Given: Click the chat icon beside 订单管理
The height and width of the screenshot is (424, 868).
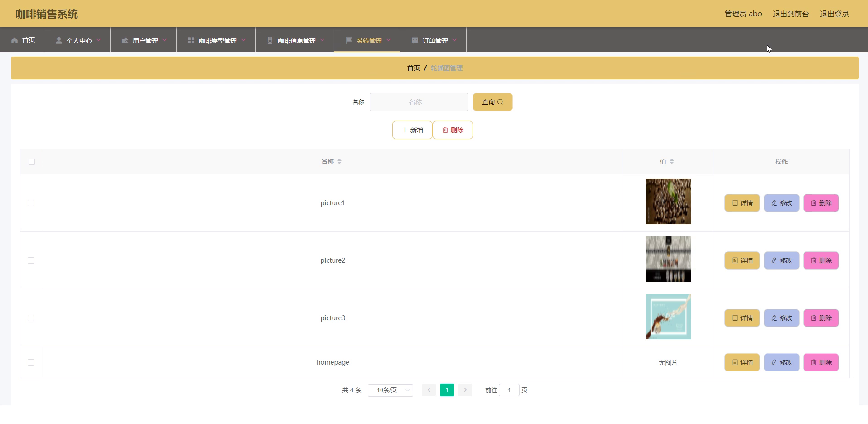Looking at the screenshot, I should click(x=415, y=40).
